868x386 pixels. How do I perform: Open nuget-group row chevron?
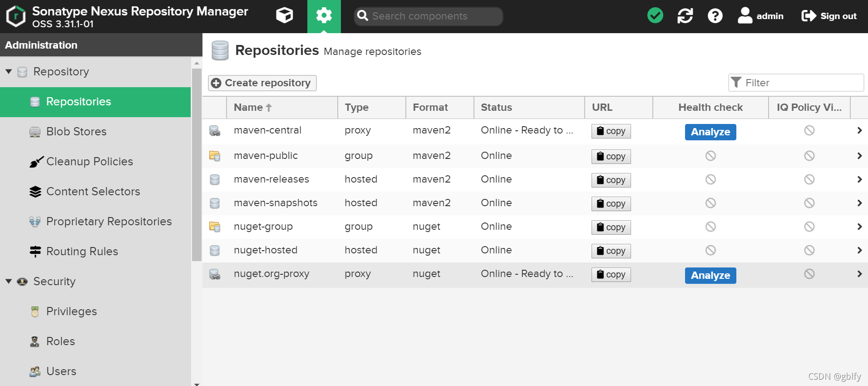(x=859, y=227)
